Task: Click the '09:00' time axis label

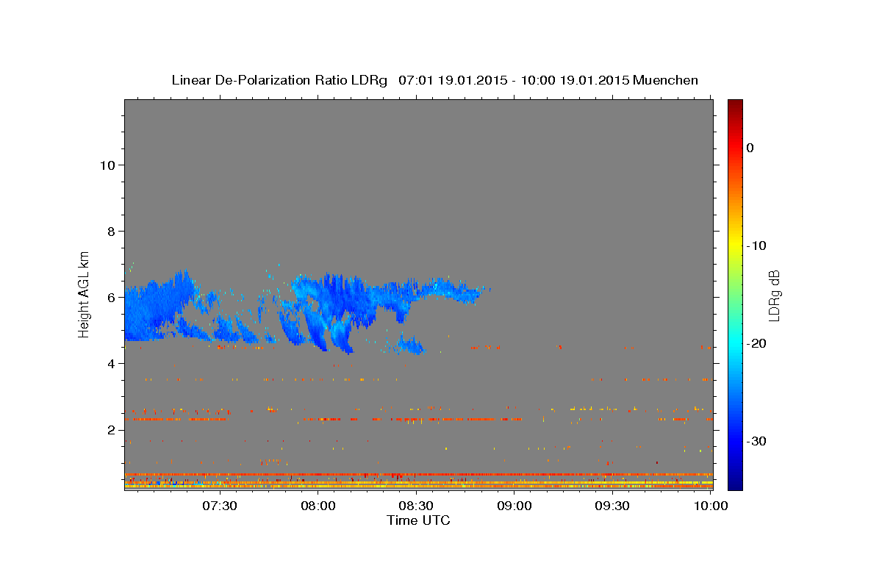Action: click(x=514, y=506)
